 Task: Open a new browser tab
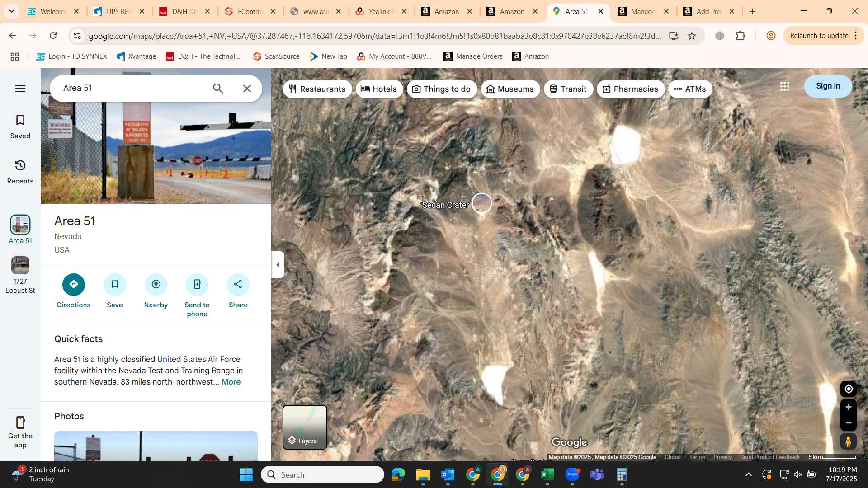click(x=752, y=11)
